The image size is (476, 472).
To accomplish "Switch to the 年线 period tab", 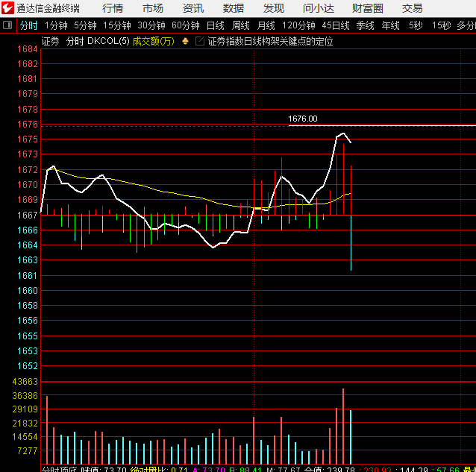I will (390, 25).
